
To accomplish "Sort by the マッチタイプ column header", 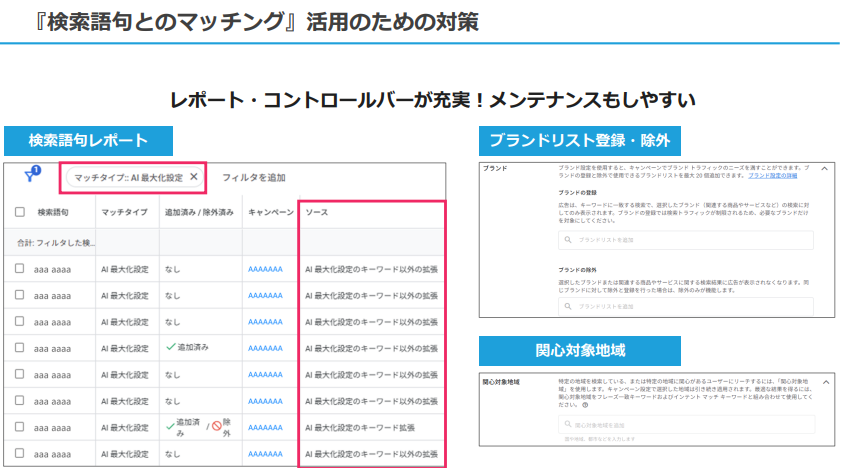I will pyautogui.click(x=124, y=212).
